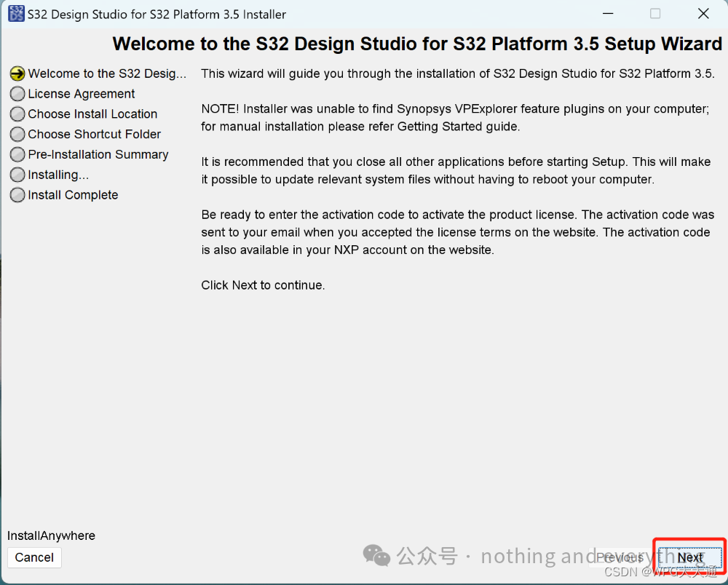Minimize the installer window

(x=608, y=13)
